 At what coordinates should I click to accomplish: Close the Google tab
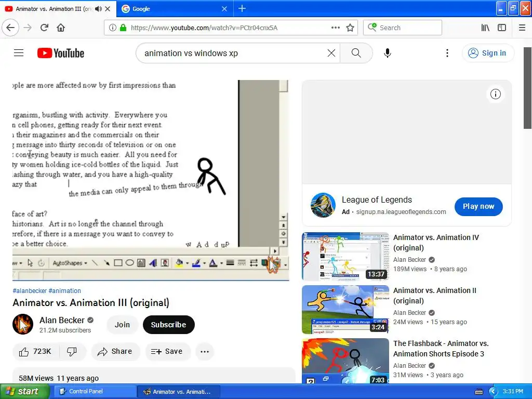coord(224,9)
